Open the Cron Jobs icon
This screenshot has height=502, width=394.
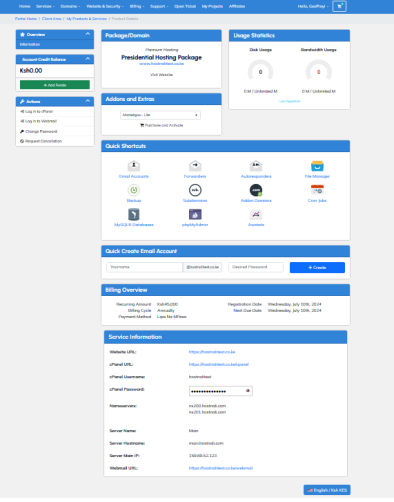pos(317,190)
